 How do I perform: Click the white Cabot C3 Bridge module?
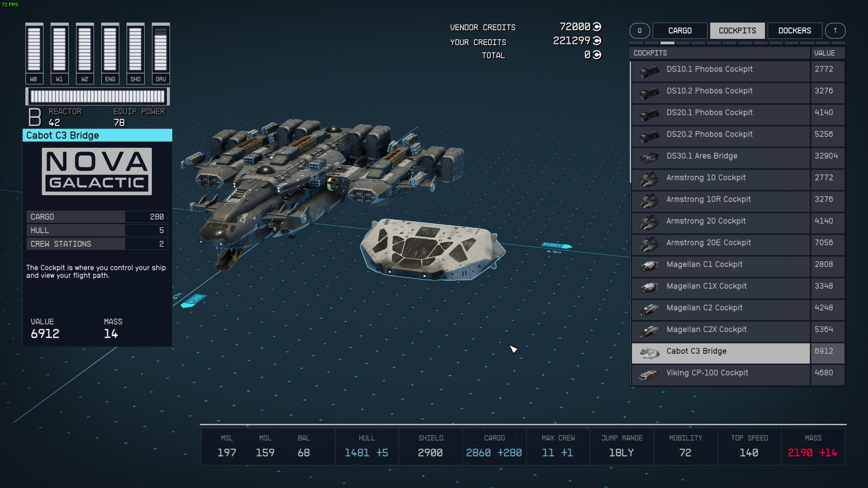[433, 249]
